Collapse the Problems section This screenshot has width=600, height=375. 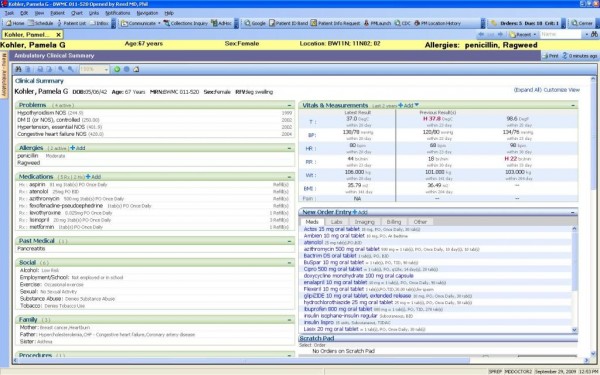coord(289,105)
